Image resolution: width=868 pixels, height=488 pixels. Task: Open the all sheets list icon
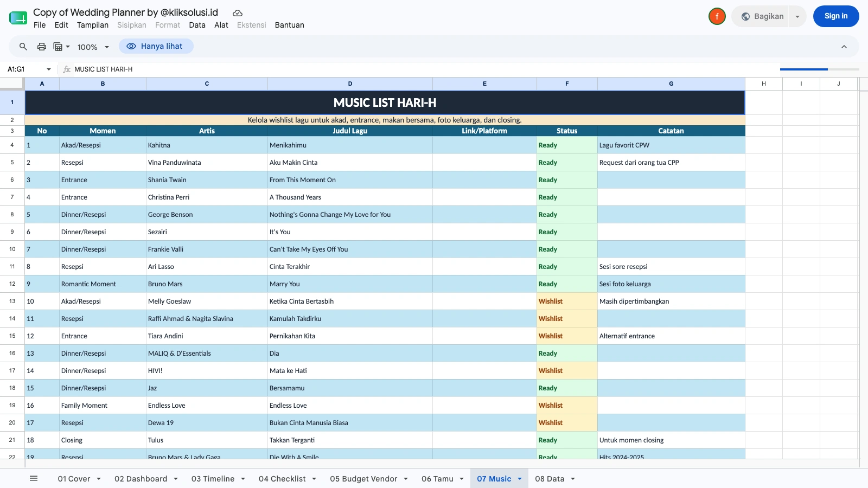click(34, 478)
